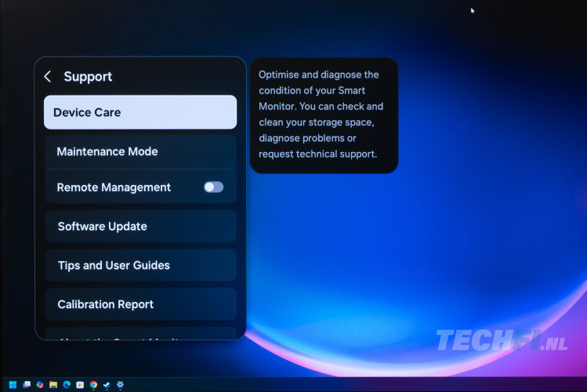Open Calibration Report
587x392 pixels.
click(140, 304)
